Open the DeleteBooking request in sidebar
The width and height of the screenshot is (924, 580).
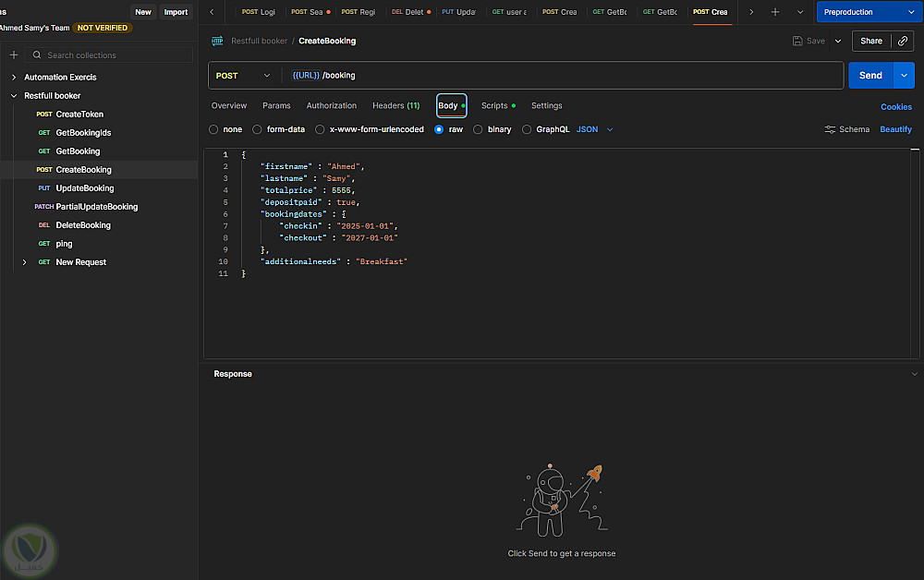coord(83,225)
